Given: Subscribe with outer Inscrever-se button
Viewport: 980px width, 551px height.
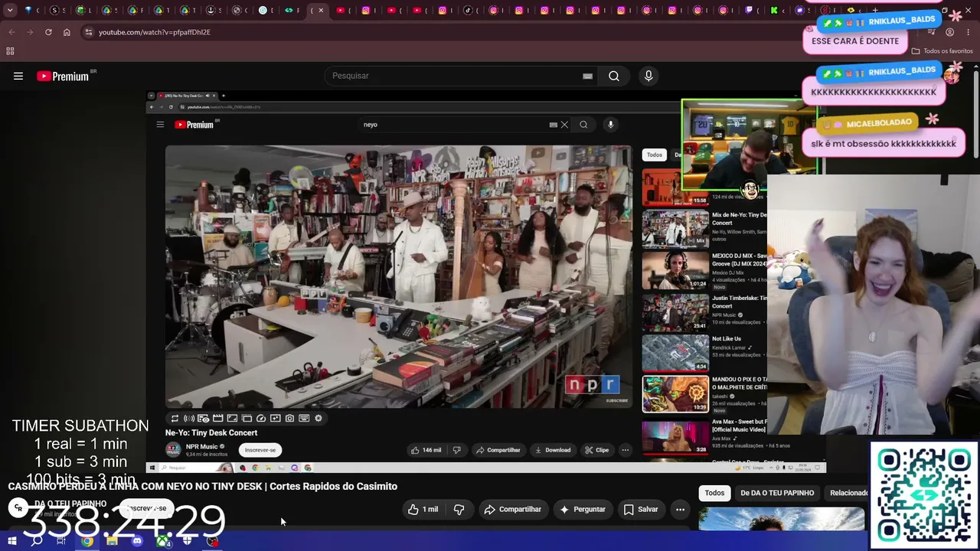Looking at the screenshot, I should point(146,508).
